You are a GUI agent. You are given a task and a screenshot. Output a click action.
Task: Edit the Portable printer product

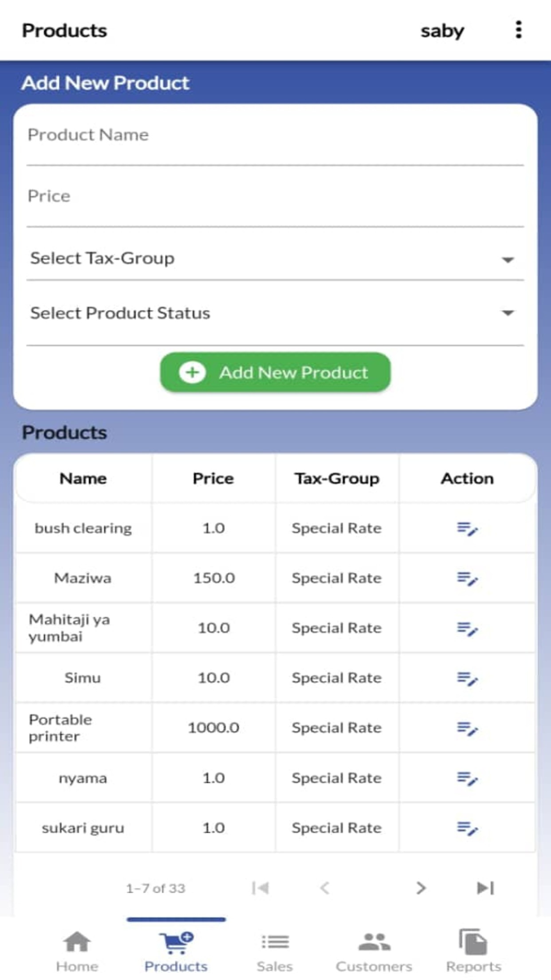click(x=467, y=728)
